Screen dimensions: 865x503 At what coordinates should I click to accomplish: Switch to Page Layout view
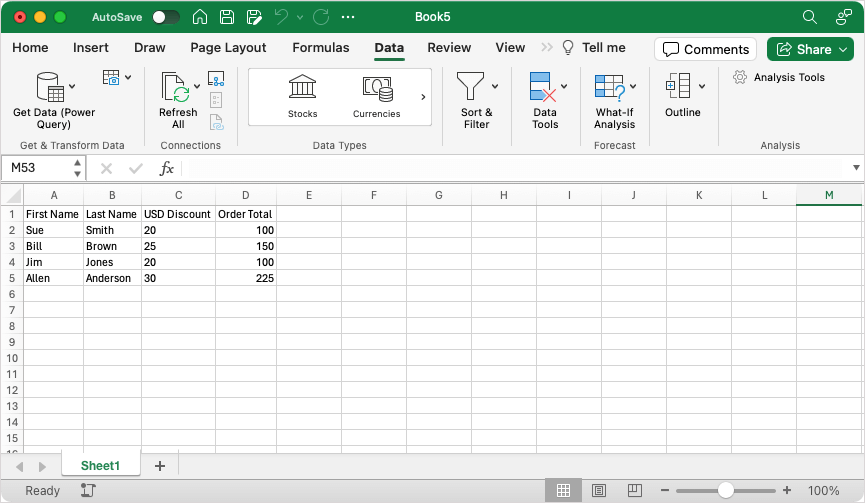599,490
